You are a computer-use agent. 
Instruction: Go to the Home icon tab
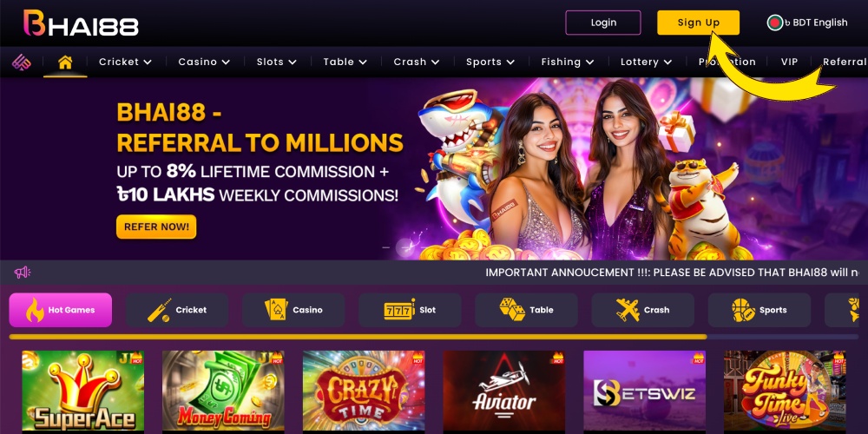point(65,62)
